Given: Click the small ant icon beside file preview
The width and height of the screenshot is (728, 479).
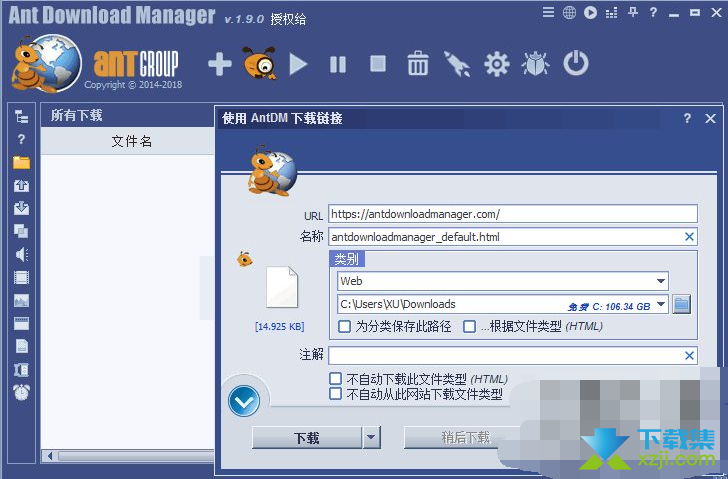Looking at the screenshot, I should (245, 259).
